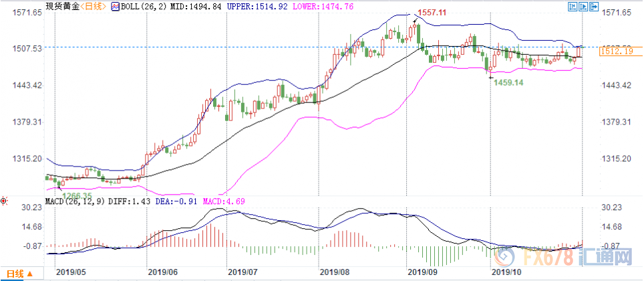Click the 2019/06 date label

tap(162, 272)
